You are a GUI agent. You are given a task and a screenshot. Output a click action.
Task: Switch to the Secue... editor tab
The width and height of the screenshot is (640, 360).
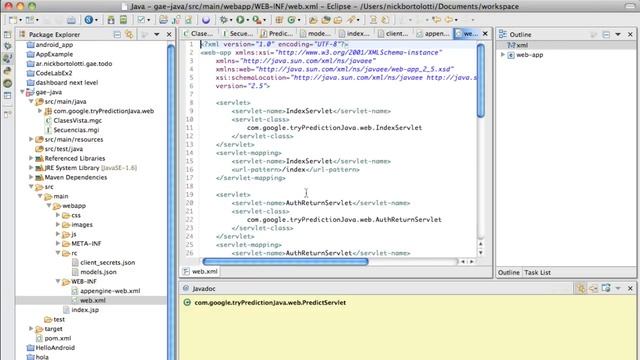coord(238,34)
